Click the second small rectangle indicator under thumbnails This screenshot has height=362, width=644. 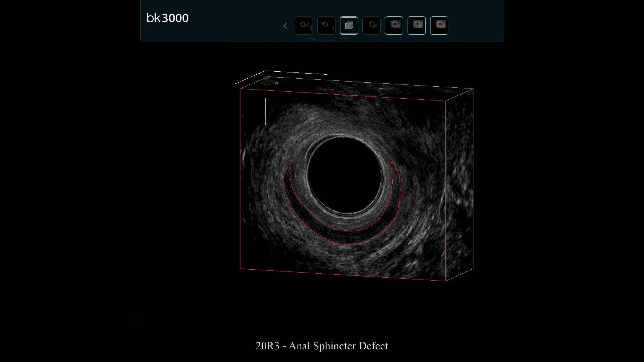(x=333, y=39)
